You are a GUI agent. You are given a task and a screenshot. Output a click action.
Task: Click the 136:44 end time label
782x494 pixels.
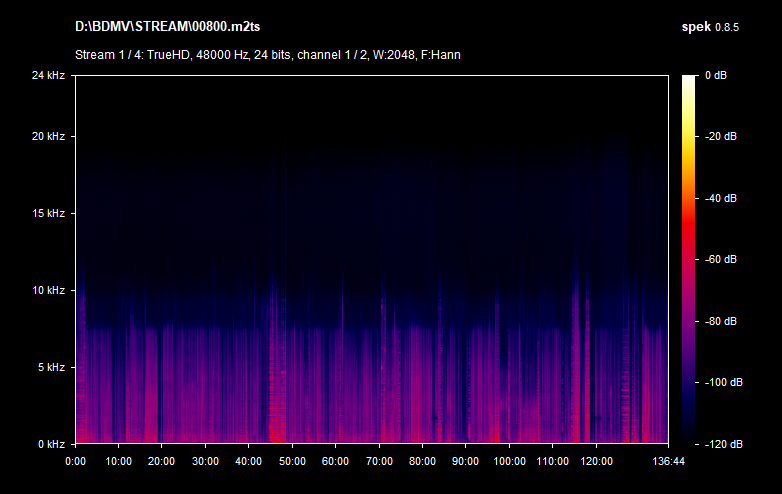668,461
